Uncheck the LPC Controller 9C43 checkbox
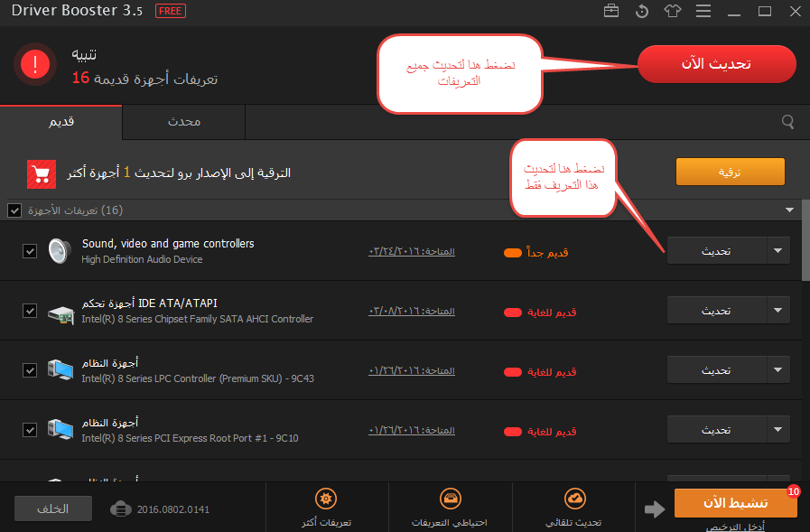Image resolution: width=810 pixels, height=532 pixels. (x=30, y=370)
